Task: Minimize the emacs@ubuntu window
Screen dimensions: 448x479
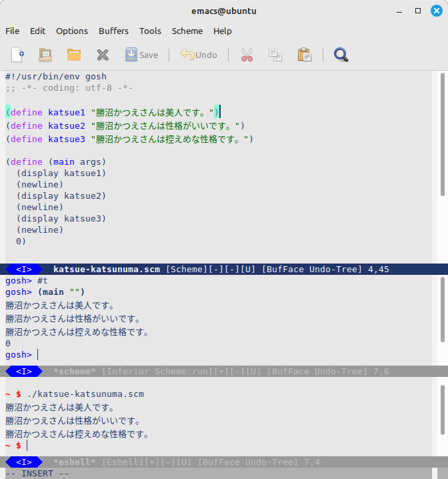Action: coord(399,11)
